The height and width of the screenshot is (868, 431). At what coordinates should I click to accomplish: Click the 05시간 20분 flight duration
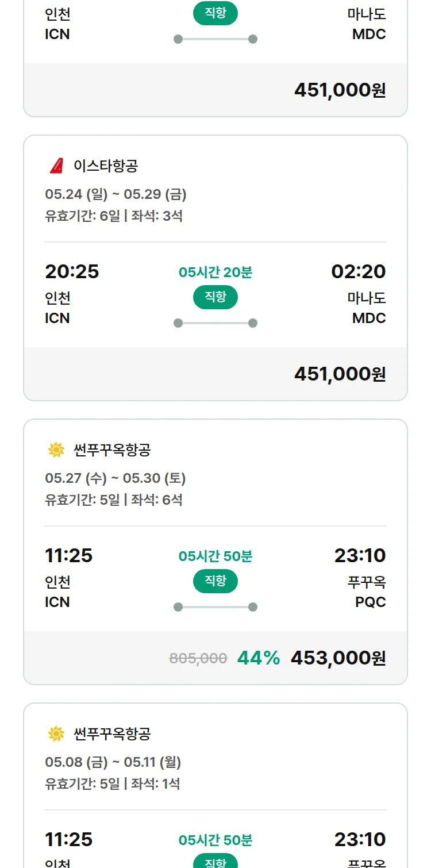pyautogui.click(x=215, y=272)
